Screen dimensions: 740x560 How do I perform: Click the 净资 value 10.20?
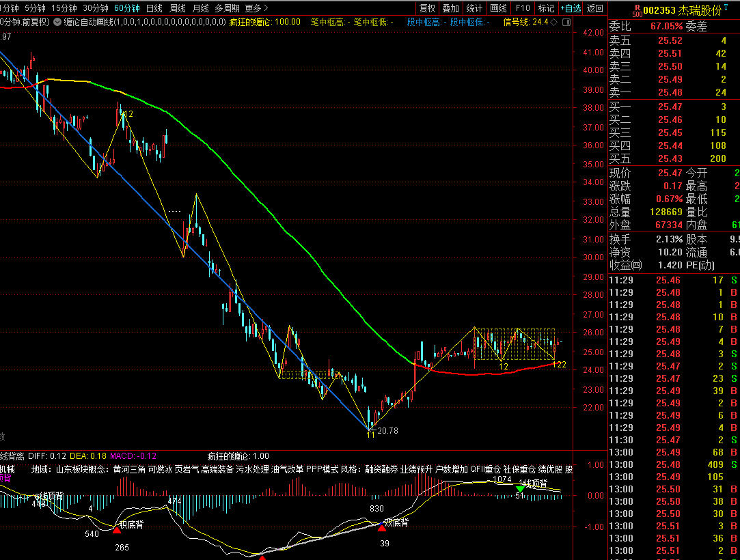coord(670,253)
